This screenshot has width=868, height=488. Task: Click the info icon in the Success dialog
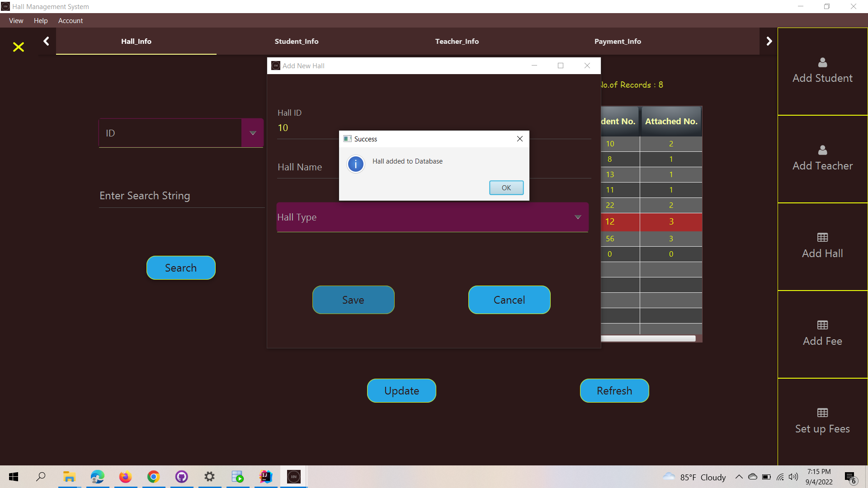click(356, 164)
